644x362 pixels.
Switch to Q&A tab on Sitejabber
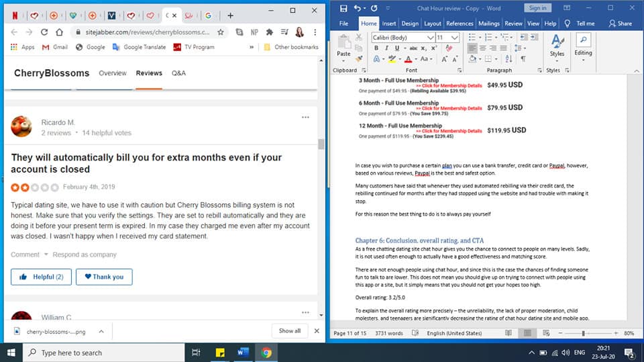(178, 73)
